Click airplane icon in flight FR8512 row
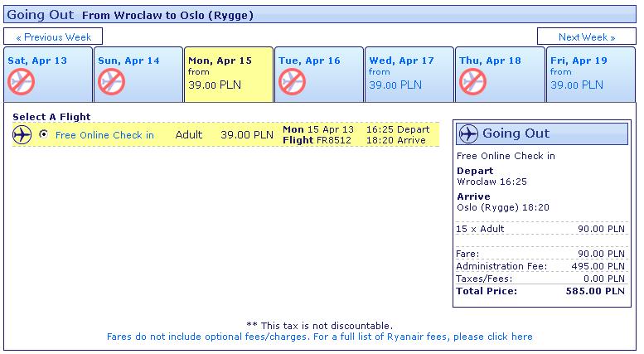The image size is (644, 354). [22, 134]
